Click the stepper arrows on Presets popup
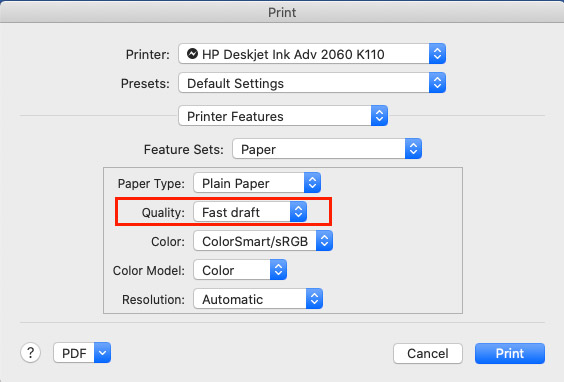This screenshot has height=382, width=564. tap(437, 83)
